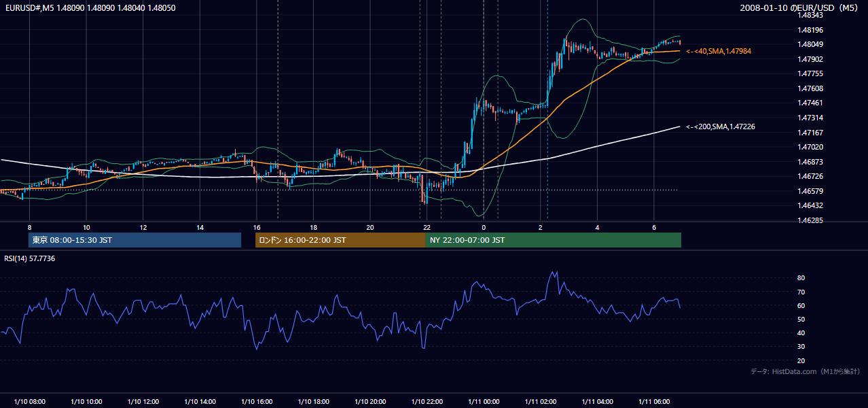This screenshot has width=868, height=408.
Task: Click the 1/11 00:00 time label
Action: click(x=484, y=402)
